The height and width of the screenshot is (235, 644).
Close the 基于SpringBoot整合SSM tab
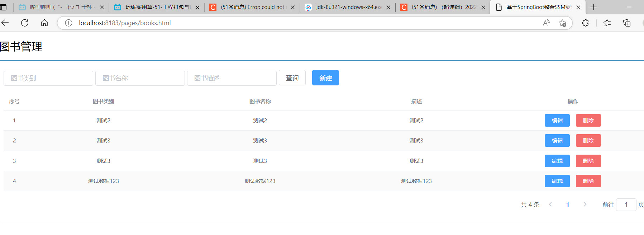click(x=578, y=7)
